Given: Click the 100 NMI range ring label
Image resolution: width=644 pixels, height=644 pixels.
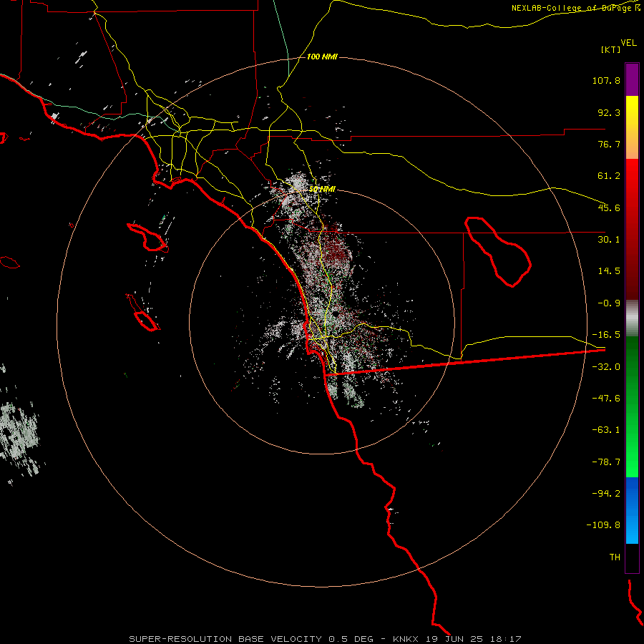Looking at the screenshot, I should tap(322, 57).
